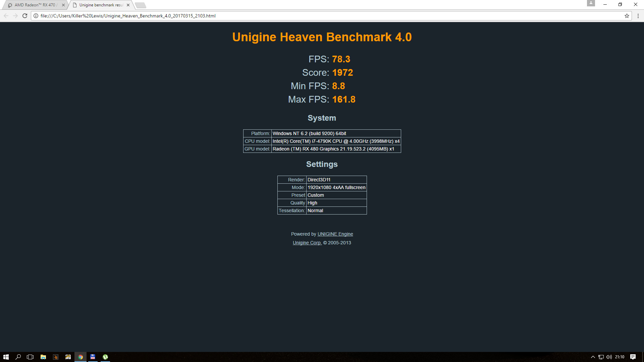The image size is (644, 362).
Task: Open the network status tray icon
Action: 601,357
